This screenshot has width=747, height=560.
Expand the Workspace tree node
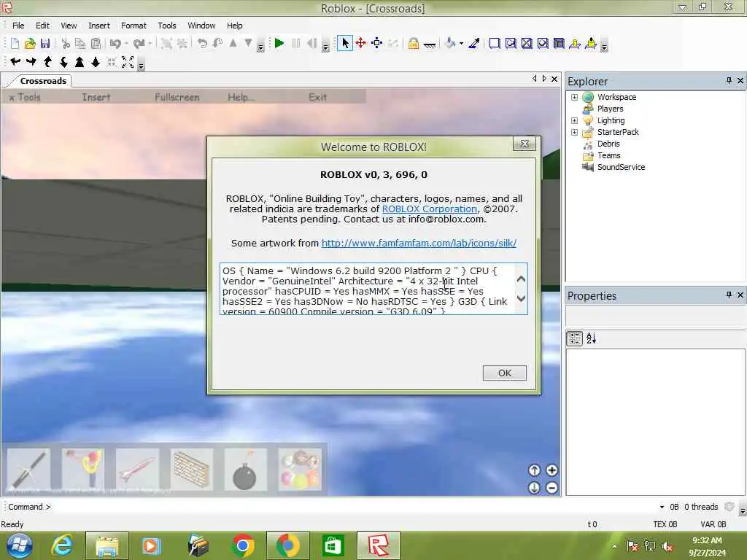[x=575, y=97]
